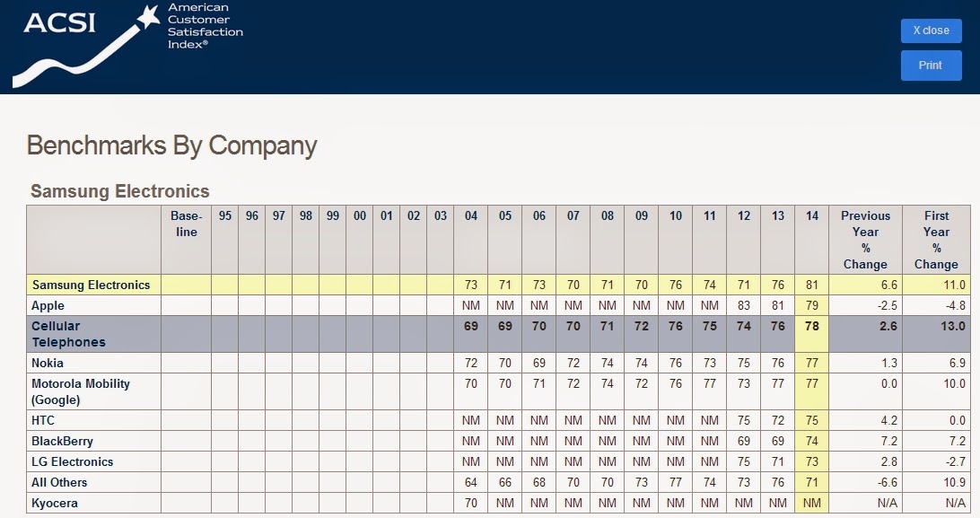
Task: Click the First Year % Change header
Action: [936, 240]
